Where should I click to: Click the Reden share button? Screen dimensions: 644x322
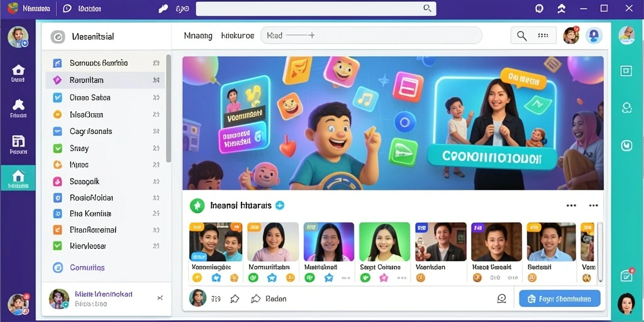269,299
